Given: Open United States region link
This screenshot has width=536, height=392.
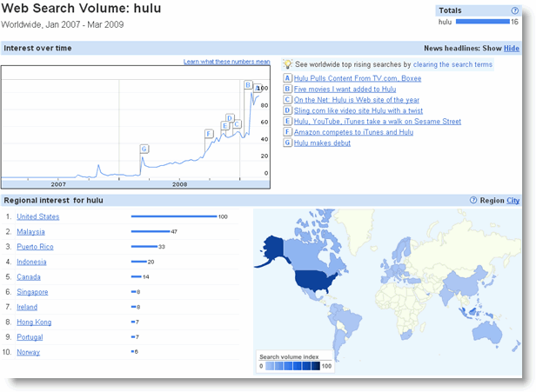Looking at the screenshot, I should click(38, 216).
